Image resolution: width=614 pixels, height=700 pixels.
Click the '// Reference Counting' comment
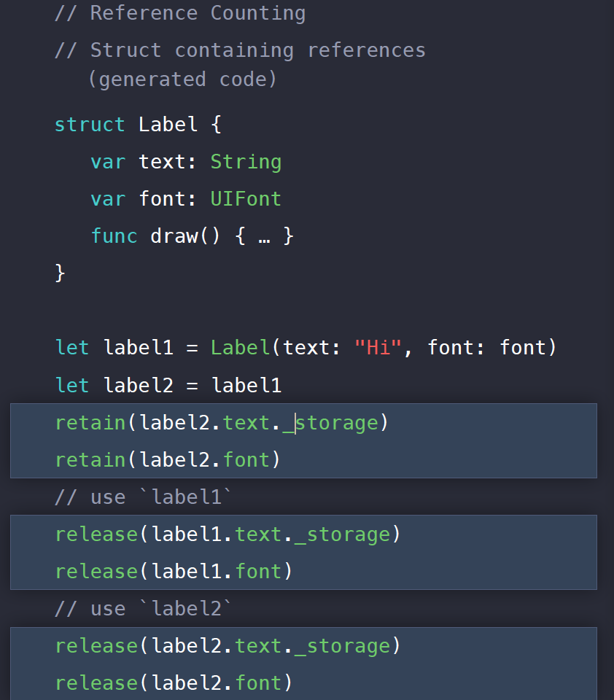pos(180,13)
